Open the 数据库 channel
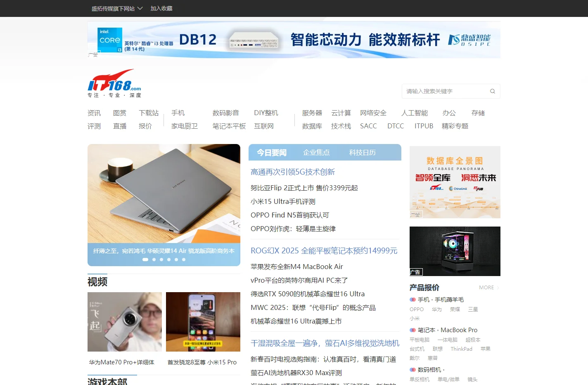Screen dimensions: 588x385 312,126
